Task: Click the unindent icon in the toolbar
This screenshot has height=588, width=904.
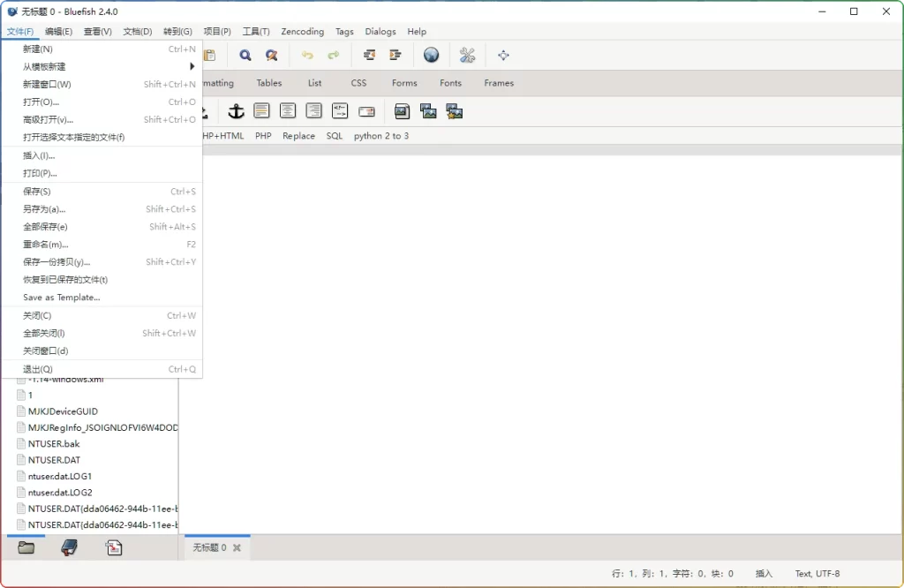Action: click(369, 56)
